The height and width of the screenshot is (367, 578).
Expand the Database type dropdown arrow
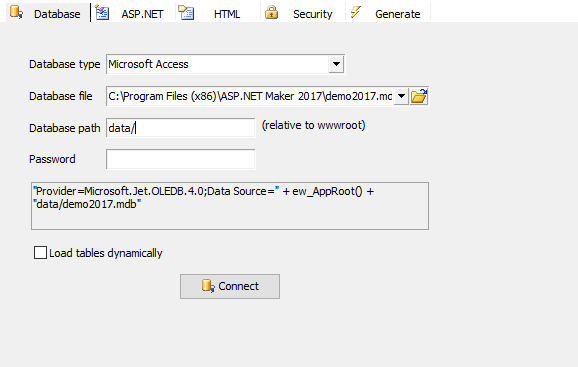pyautogui.click(x=336, y=64)
